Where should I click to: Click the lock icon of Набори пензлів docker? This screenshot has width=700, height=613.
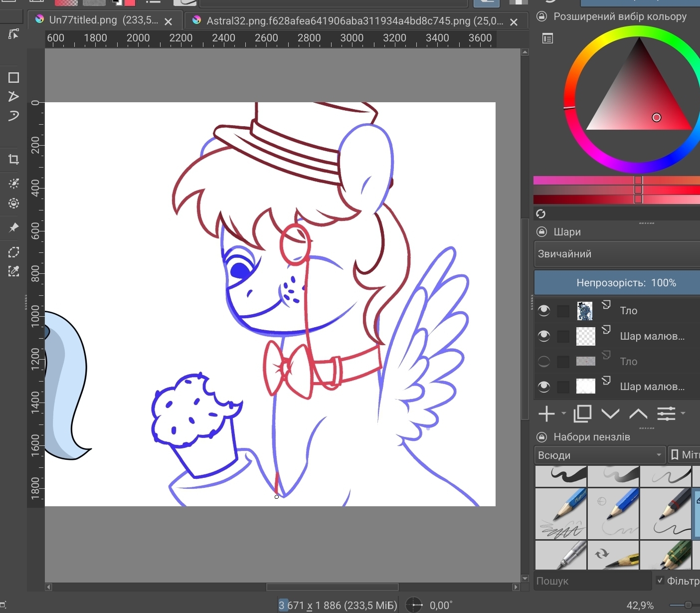pos(541,437)
